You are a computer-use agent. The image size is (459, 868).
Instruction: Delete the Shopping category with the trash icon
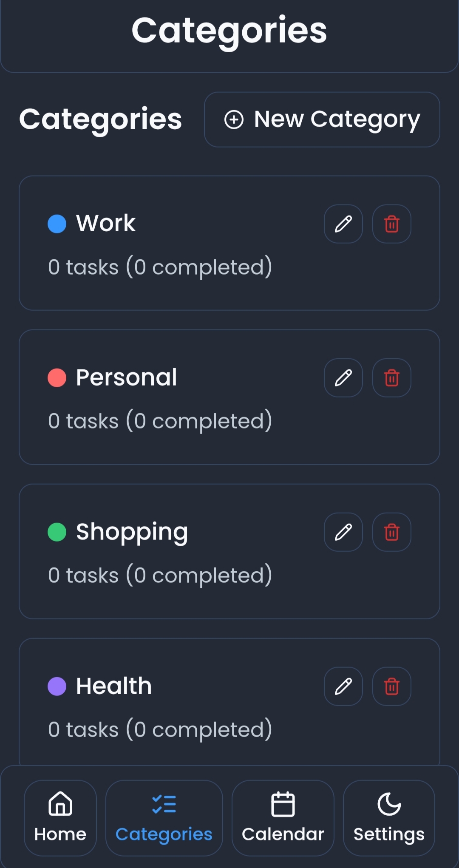pyautogui.click(x=391, y=532)
